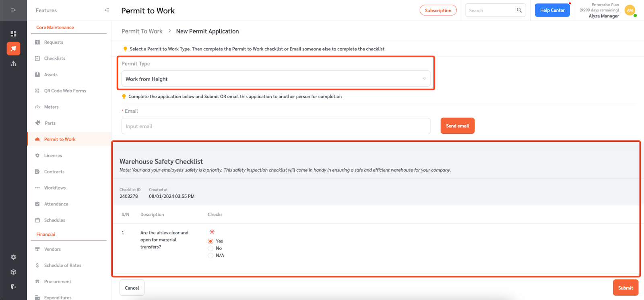
Task: Go back to Permit To Work breadcrumb
Action: click(x=142, y=31)
